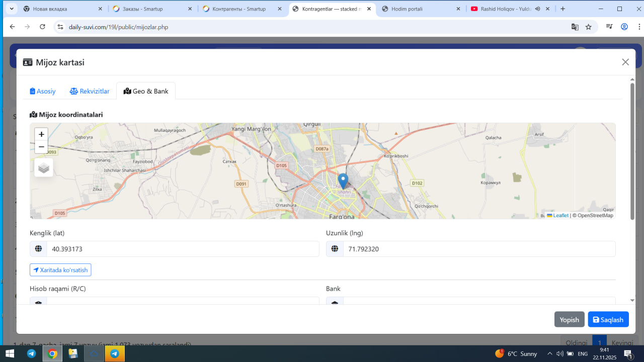Click the Xaritada ko'rsatish button

60,270
